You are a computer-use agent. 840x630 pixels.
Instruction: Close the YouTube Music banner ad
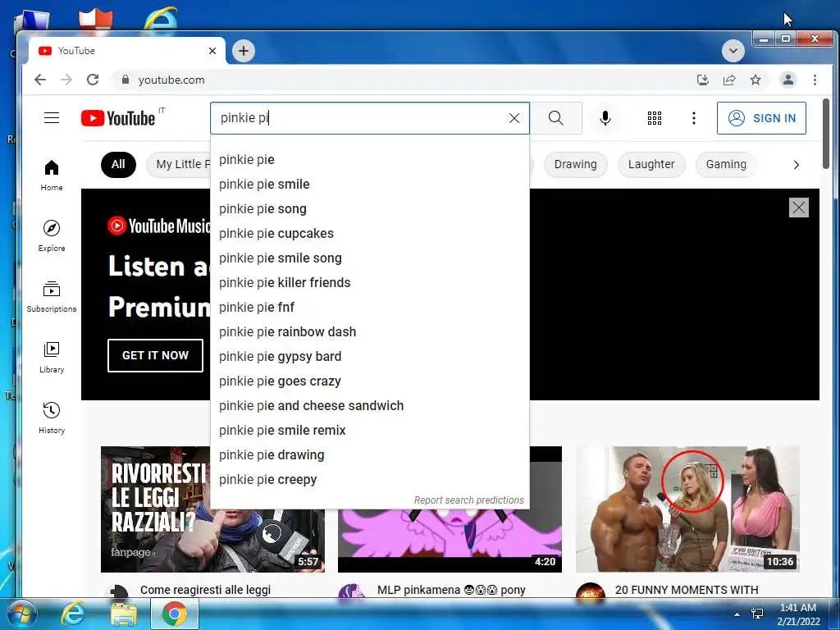tap(799, 208)
